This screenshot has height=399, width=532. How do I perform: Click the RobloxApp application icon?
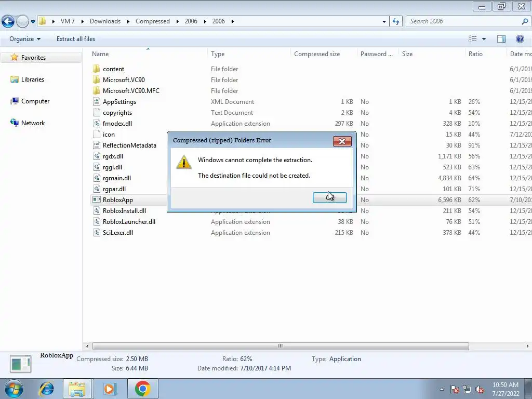tap(97, 200)
